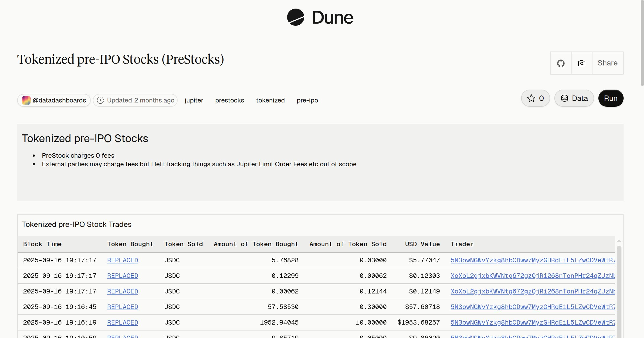The width and height of the screenshot is (644, 338).
Task: Open REPLACED link in the $5.77047 row
Action: click(x=123, y=260)
